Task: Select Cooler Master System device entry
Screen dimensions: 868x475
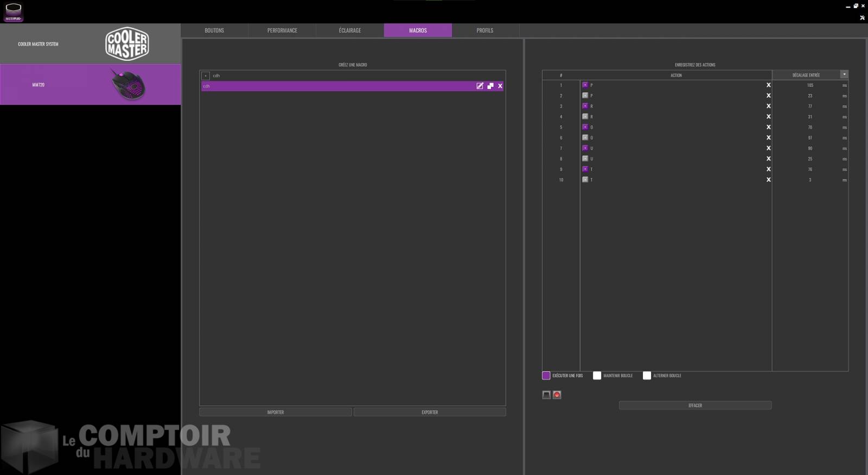Action: point(90,44)
